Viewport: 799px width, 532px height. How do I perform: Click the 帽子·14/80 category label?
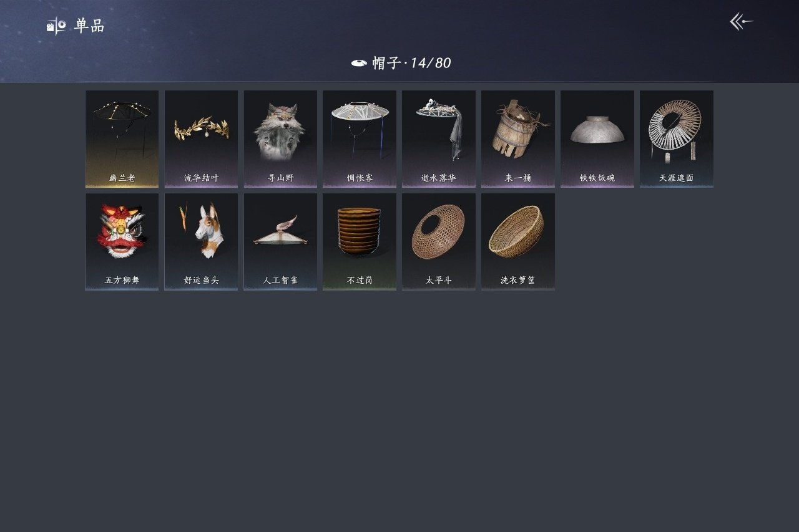(x=412, y=63)
